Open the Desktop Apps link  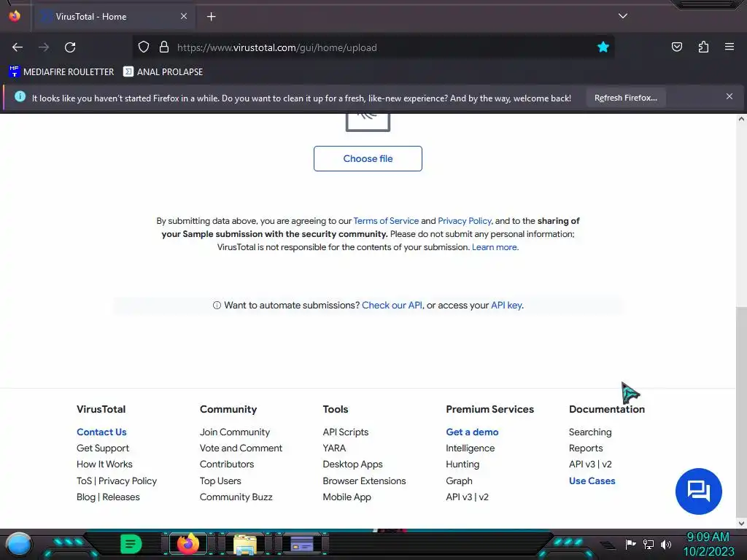[352, 464]
